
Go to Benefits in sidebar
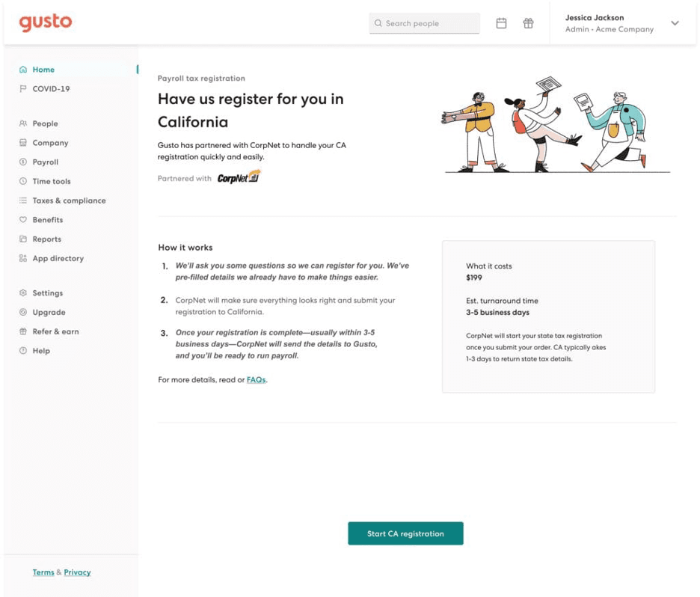pos(47,220)
